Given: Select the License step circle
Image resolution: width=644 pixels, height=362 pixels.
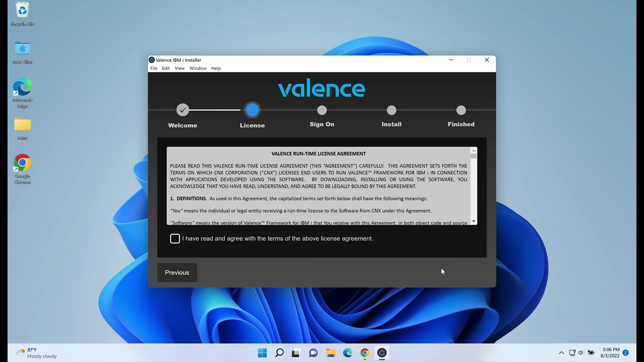Looking at the screenshot, I should (x=252, y=110).
